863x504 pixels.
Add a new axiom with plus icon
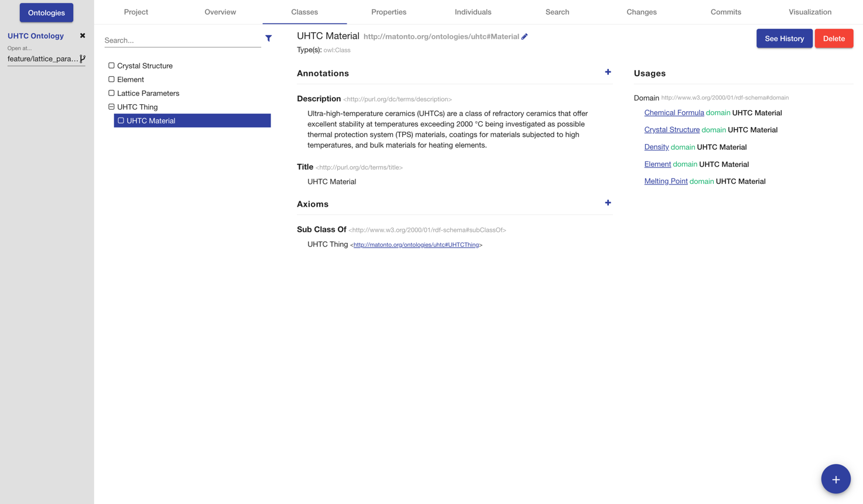tap(608, 203)
